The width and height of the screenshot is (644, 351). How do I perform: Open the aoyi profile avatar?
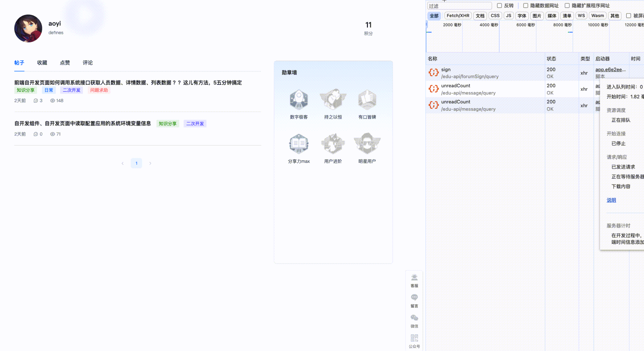pos(28,28)
